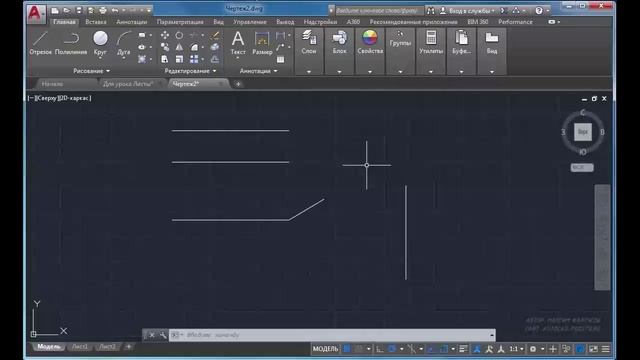Select the Круг (Circle) tool

pos(100,43)
